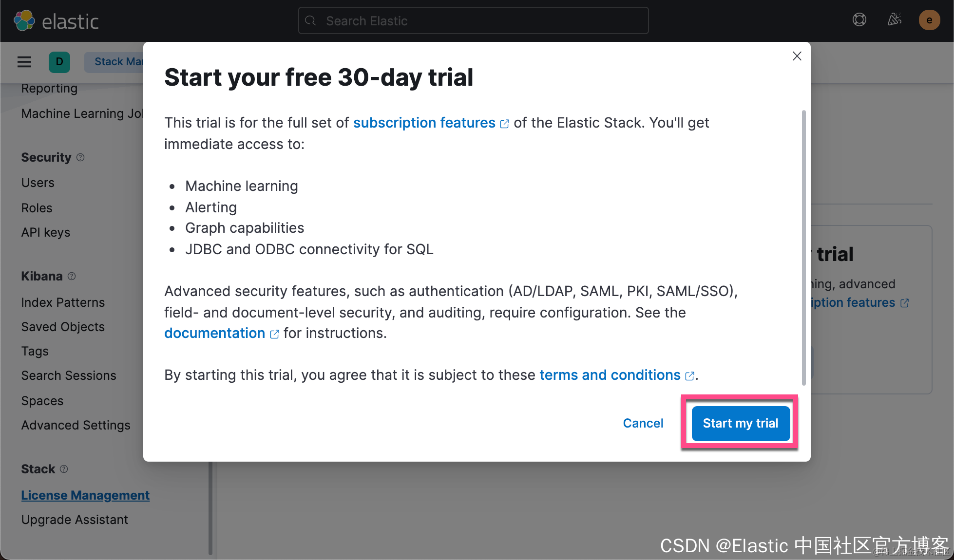Open Advanced Settings in sidebar
Viewport: 954px width, 560px height.
click(x=76, y=425)
